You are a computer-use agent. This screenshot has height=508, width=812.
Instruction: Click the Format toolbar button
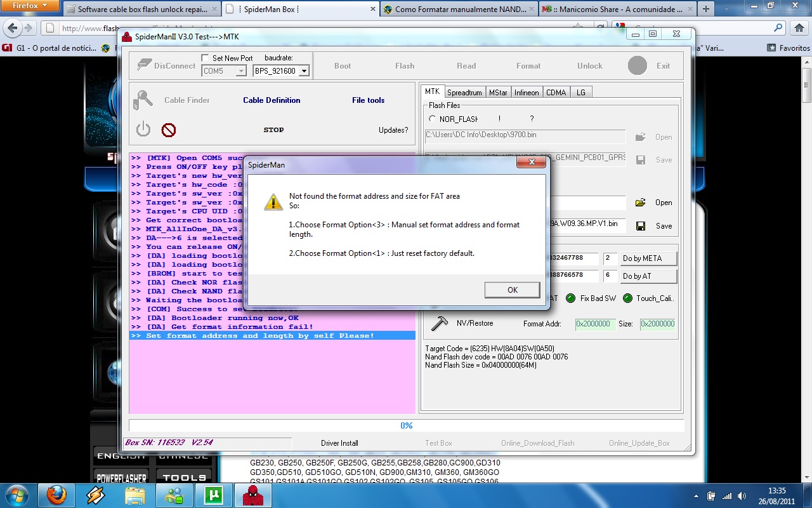click(528, 66)
